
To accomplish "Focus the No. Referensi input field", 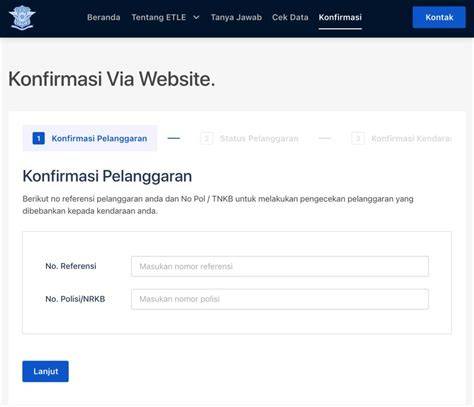I will (x=280, y=266).
